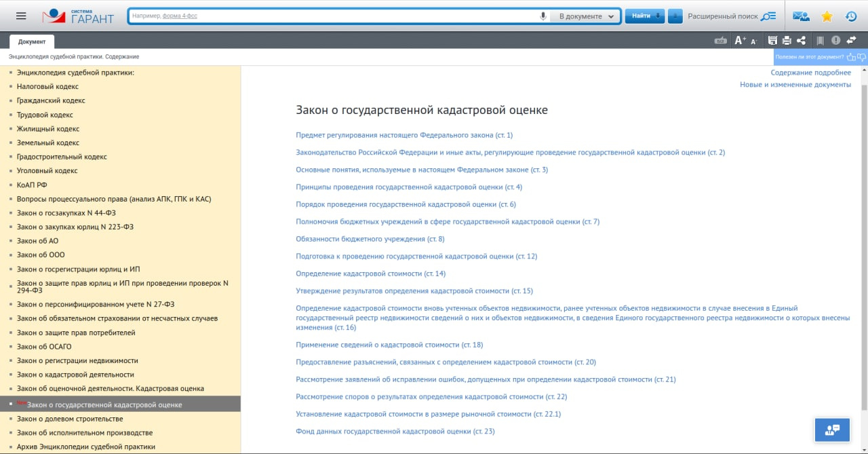Print the document with printer icon
Screen dimensions: 868x454
787,41
